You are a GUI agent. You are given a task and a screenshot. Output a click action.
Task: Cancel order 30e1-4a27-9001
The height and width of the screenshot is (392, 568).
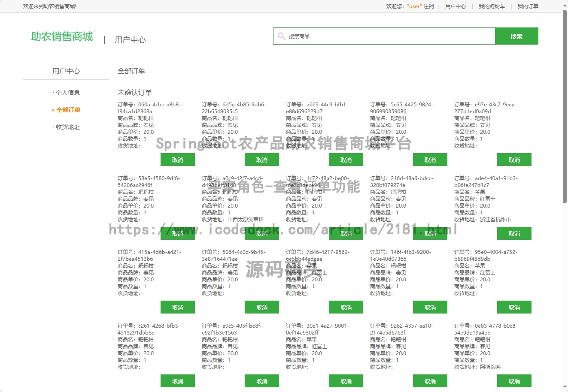point(346,381)
